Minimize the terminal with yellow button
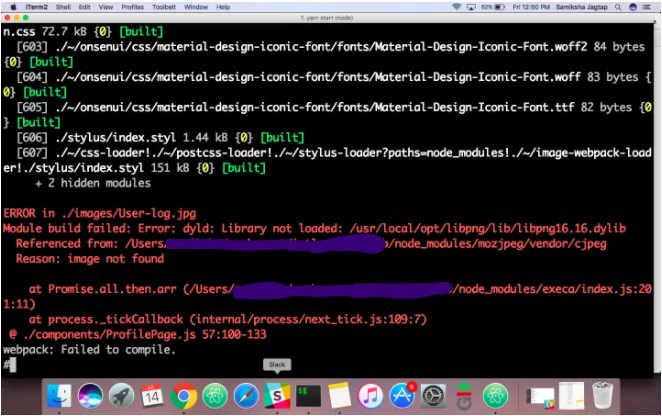The image size is (662, 416). tap(16, 18)
